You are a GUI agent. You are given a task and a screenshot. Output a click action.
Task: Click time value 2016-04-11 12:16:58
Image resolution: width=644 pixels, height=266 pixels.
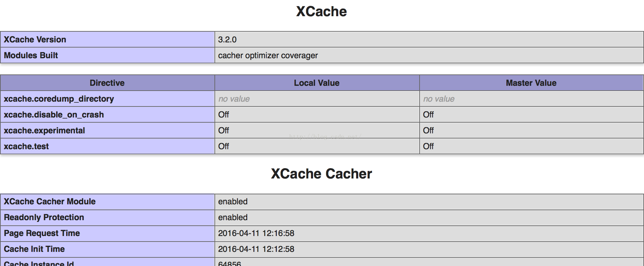256,233
